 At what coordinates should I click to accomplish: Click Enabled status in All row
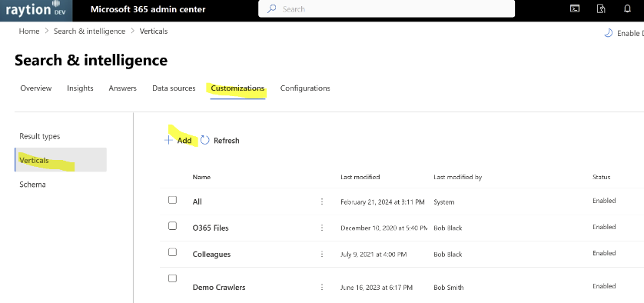click(604, 201)
